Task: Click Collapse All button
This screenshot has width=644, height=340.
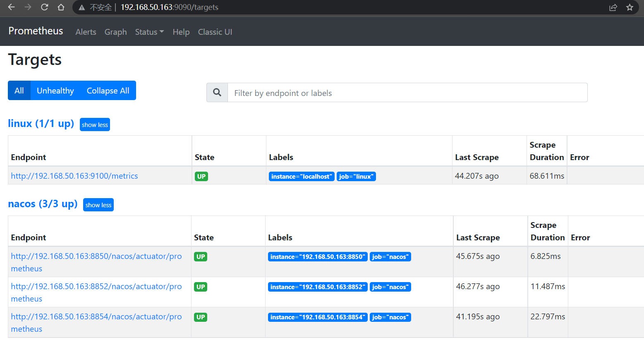Action: click(x=108, y=91)
